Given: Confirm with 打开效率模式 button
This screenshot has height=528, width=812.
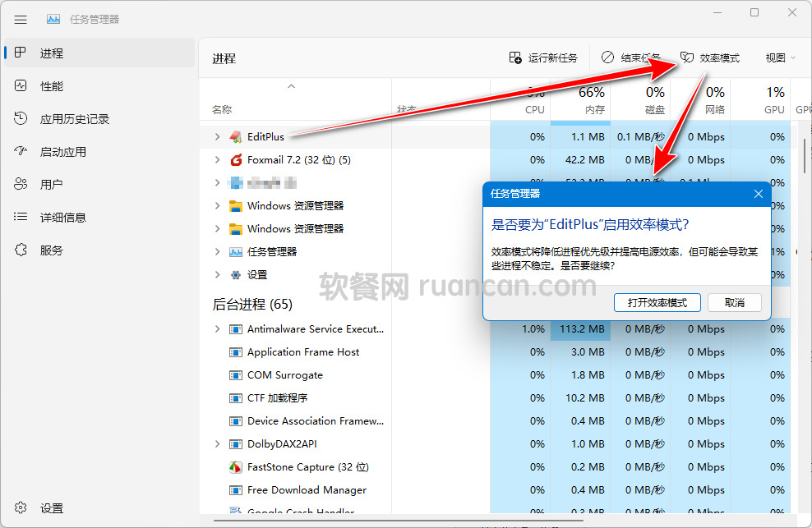Looking at the screenshot, I should tap(657, 303).
